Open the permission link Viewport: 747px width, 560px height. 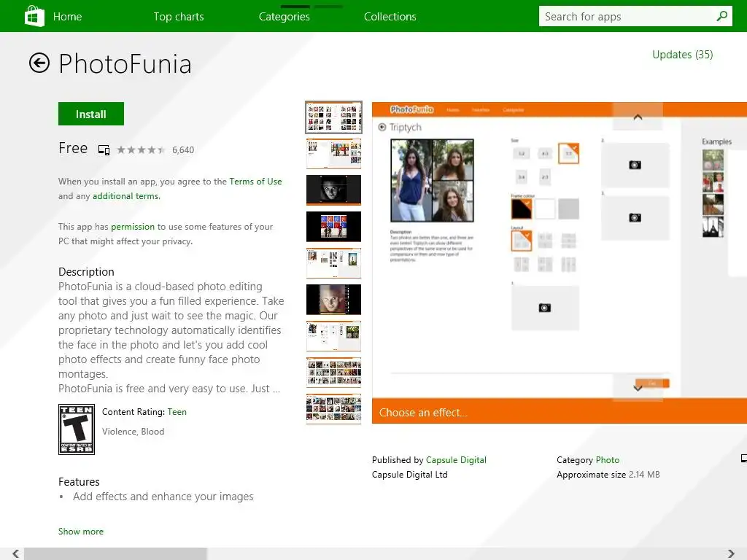(x=133, y=227)
